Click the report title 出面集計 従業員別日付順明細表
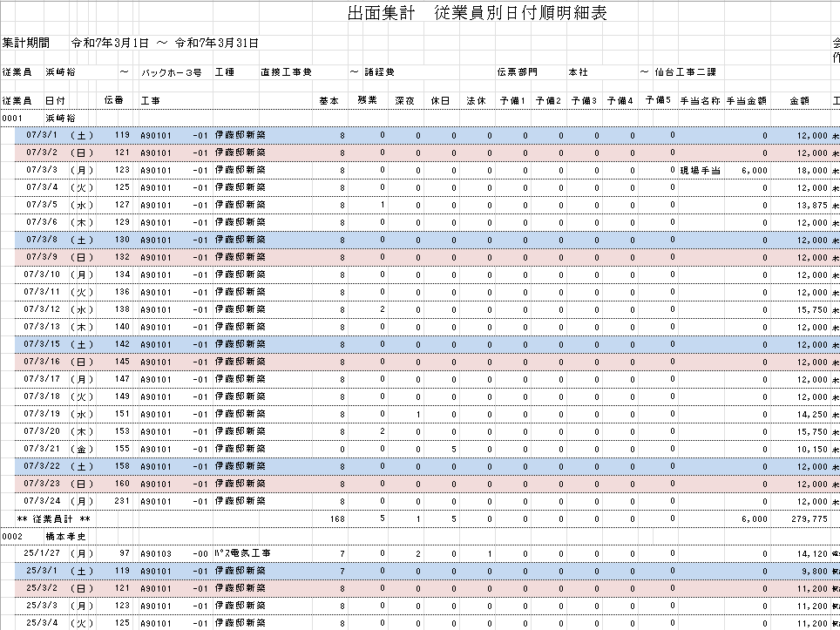Viewport: 840px width, 630px height. [477, 13]
